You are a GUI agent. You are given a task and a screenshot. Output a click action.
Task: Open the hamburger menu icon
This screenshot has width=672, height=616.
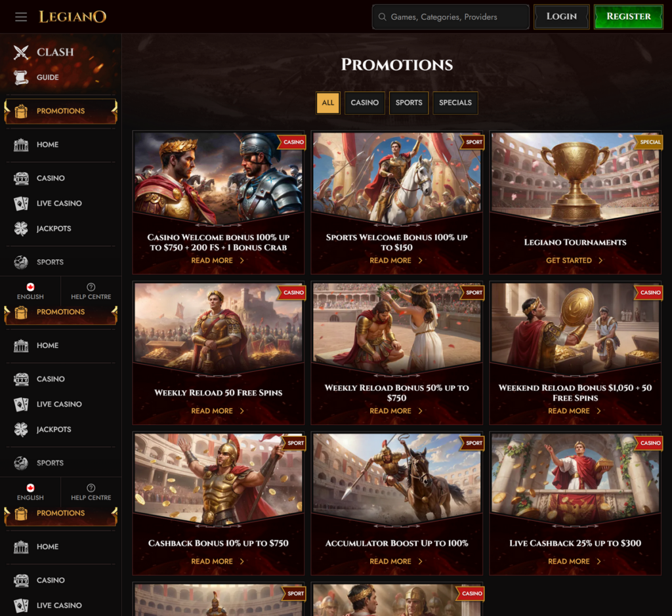coord(20,16)
